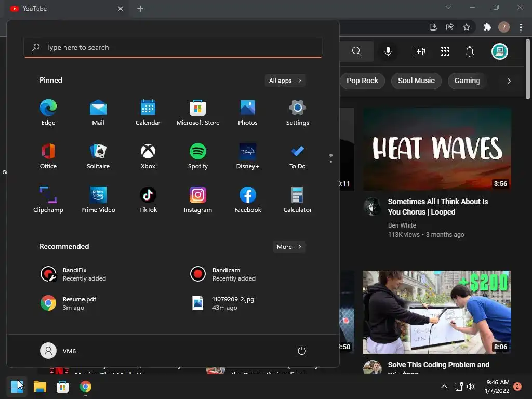Launch TikTok from pinned apps
The image size is (532, 399).
pos(148,200)
